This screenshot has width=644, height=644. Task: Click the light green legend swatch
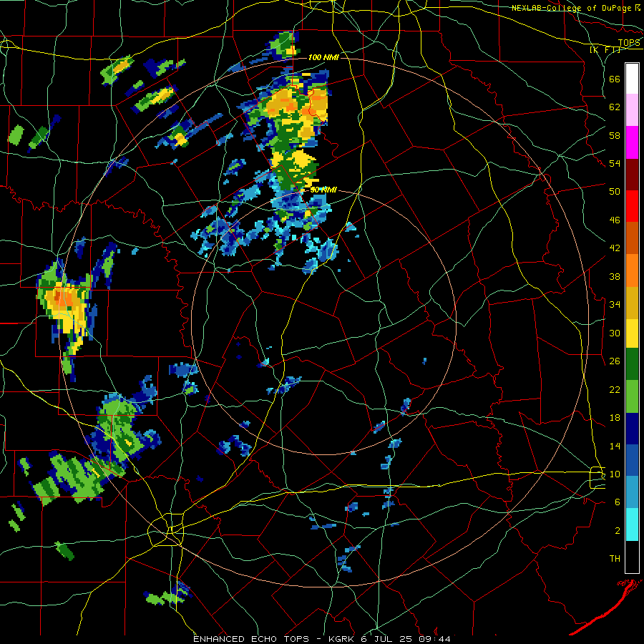632,397
